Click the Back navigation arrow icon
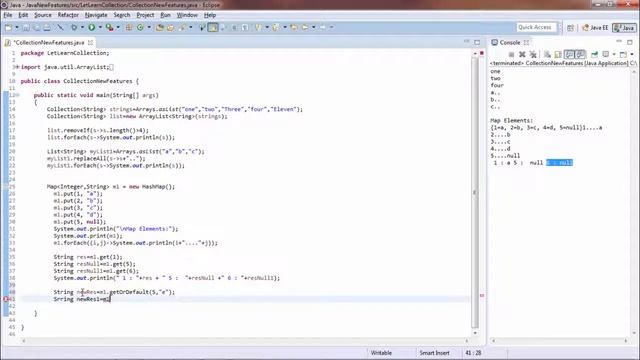Image resolution: width=640 pixels, height=360 pixels. click(305, 27)
